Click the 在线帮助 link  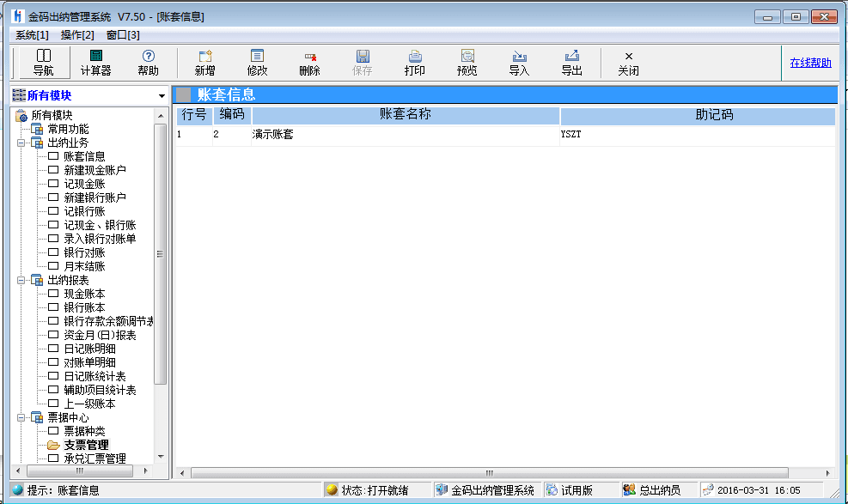(x=810, y=63)
